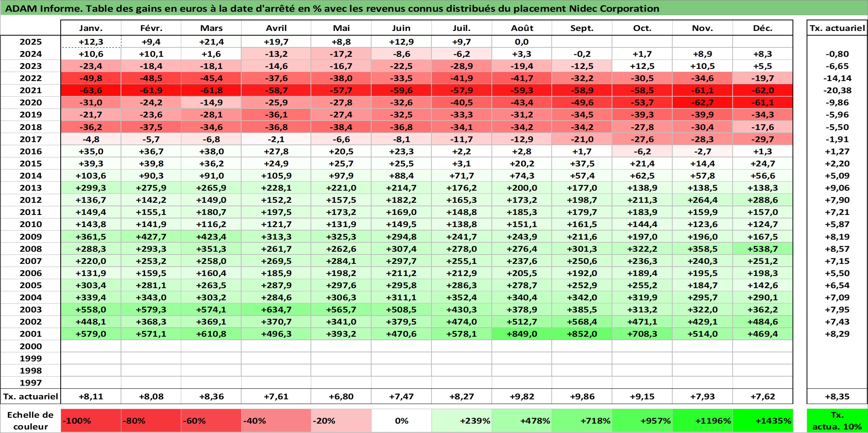
Task: Select the 'Janv.' column header
Action: click(91, 28)
